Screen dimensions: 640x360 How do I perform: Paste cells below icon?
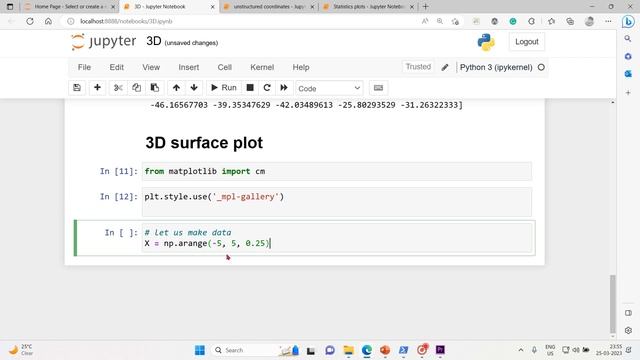pos(155,88)
